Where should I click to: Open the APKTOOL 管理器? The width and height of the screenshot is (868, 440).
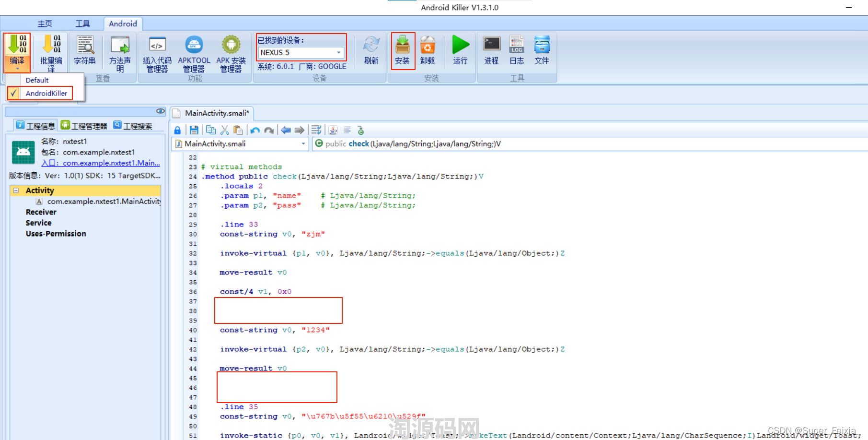tap(194, 54)
